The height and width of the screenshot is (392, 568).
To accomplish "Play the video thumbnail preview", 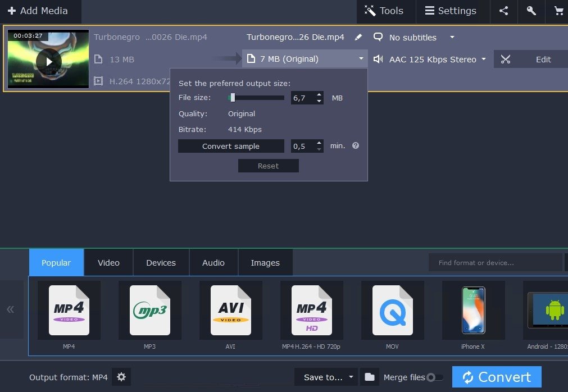I will (x=49, y=62).
